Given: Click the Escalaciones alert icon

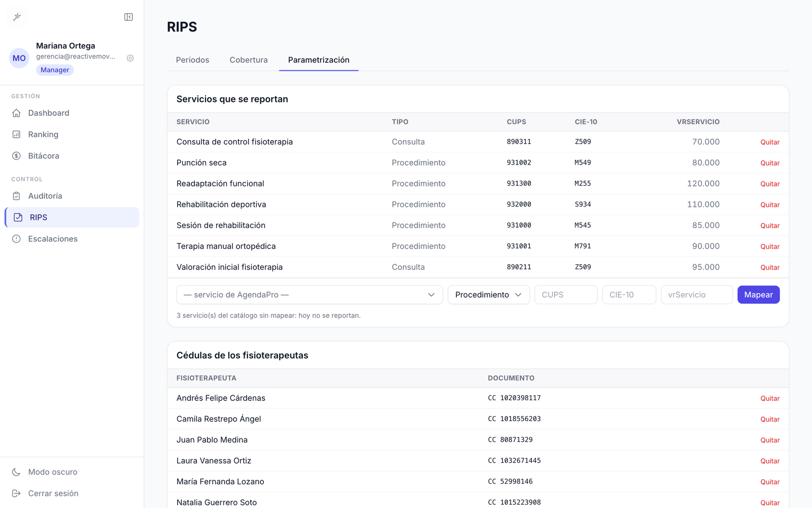Looking at the screenshot, I should 16,239.
